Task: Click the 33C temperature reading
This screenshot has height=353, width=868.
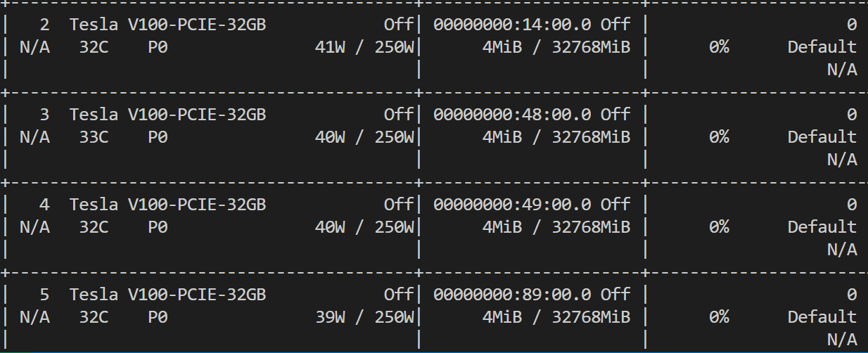Action: click(94, 137)
